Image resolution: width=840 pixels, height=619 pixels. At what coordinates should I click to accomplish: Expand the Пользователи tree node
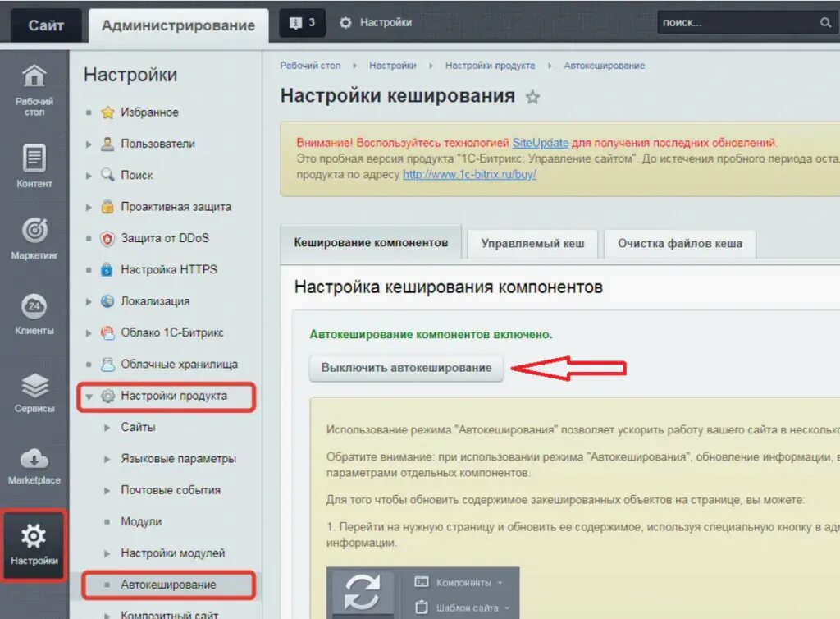tap(89, 144)
